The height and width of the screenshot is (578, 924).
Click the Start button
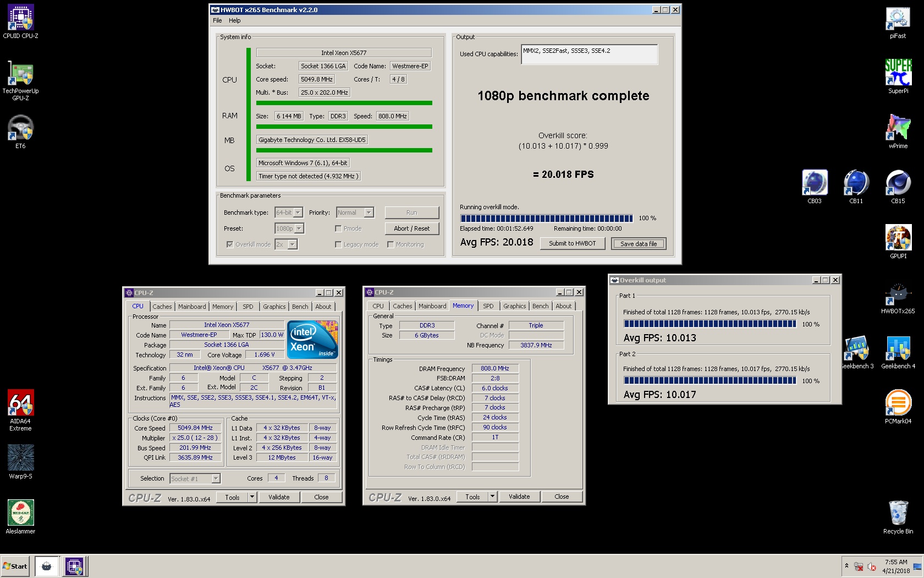pyautogui.click(x=15, y=566)
